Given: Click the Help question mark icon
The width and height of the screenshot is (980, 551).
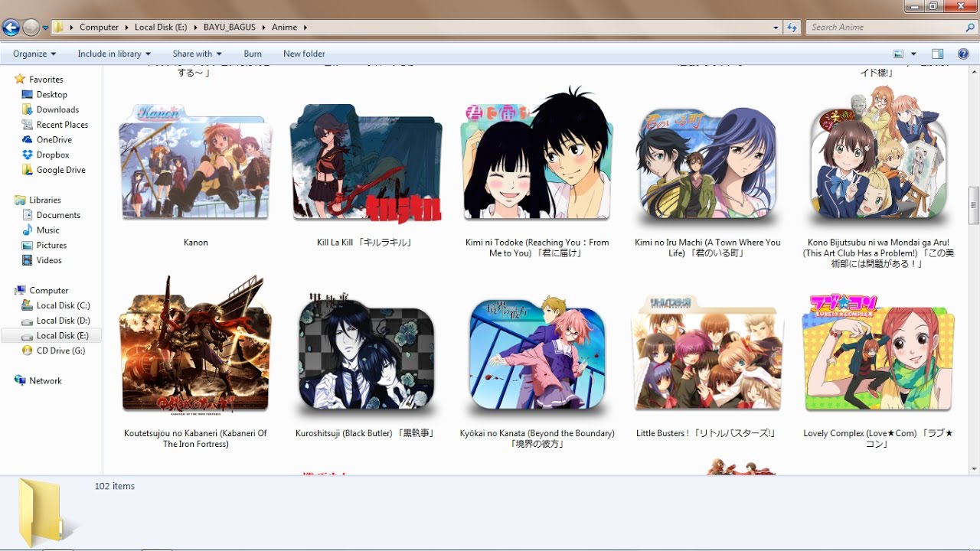Looking at the screenshot, I should tap(963, 54).
